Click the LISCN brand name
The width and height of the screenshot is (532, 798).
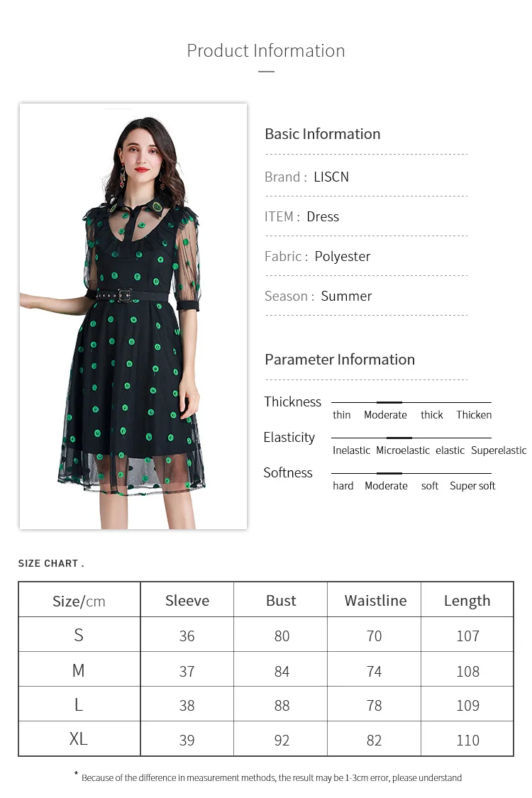click(x=331, y=177)
